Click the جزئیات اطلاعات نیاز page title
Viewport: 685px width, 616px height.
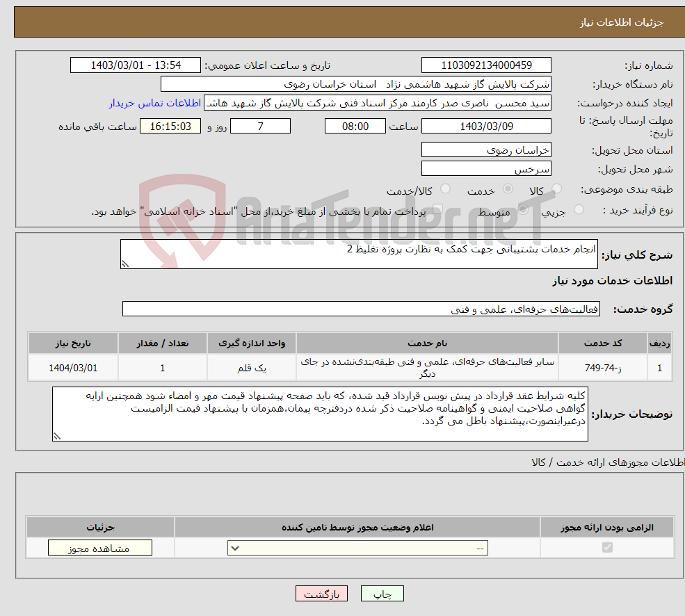click(x=621, y=22)
